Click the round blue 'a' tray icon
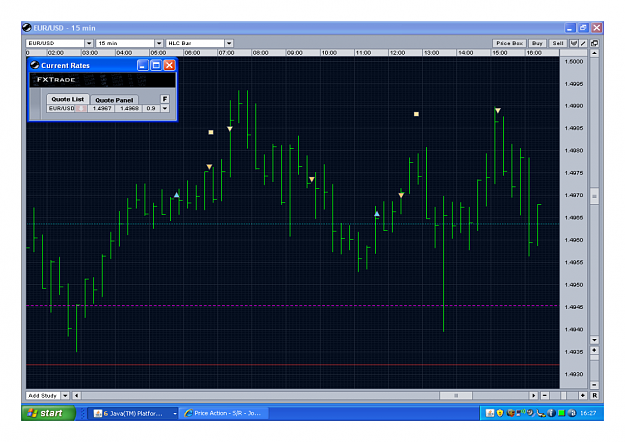This screenshot has height=442, width=625. pos(571,413)
